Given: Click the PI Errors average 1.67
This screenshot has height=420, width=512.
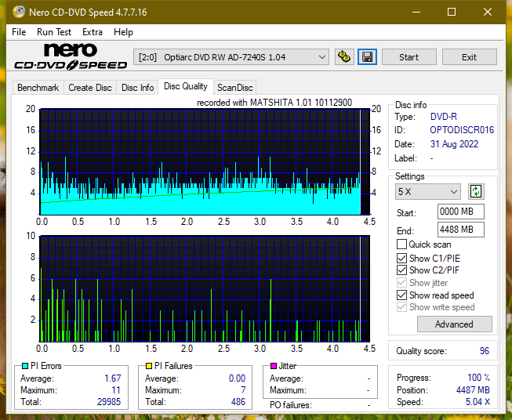Looking at the screenshot, I should pos(113,378).
